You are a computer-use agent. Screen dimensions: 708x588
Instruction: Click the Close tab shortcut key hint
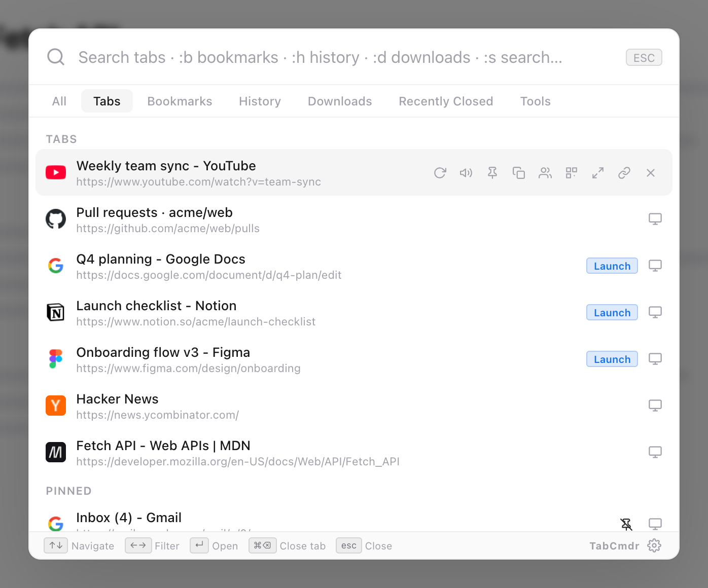tap(263, 545)
